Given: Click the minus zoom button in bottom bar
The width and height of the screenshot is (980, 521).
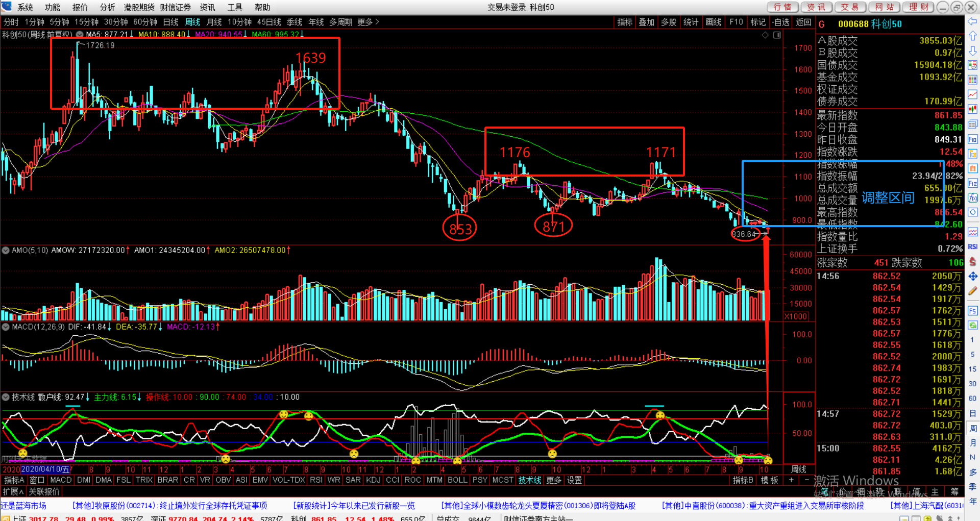Looking at the screenshot, I should point(806,480).
